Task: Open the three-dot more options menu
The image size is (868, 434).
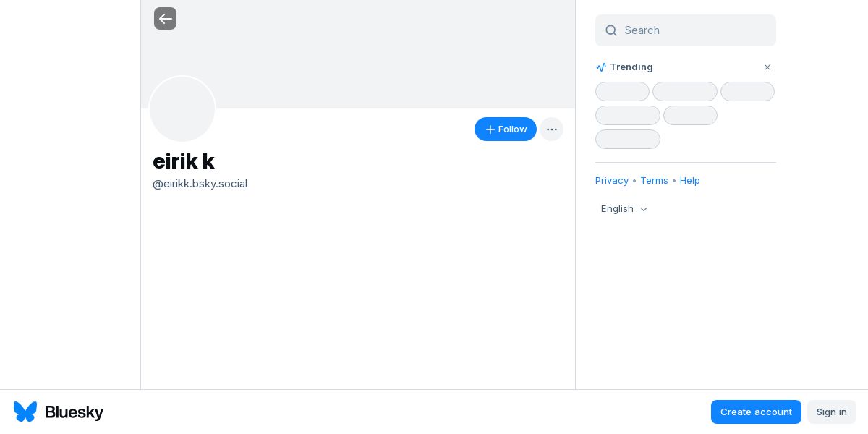Action: pyautogui.click(x=551, y=129)
